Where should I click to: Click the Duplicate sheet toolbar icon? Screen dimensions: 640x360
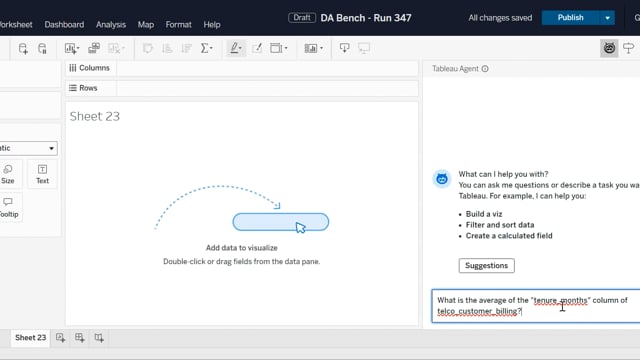[x=94, y=48]
